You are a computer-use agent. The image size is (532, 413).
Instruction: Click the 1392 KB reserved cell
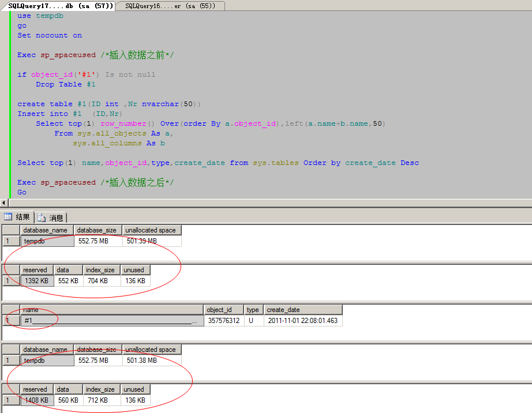coord(37,281)
